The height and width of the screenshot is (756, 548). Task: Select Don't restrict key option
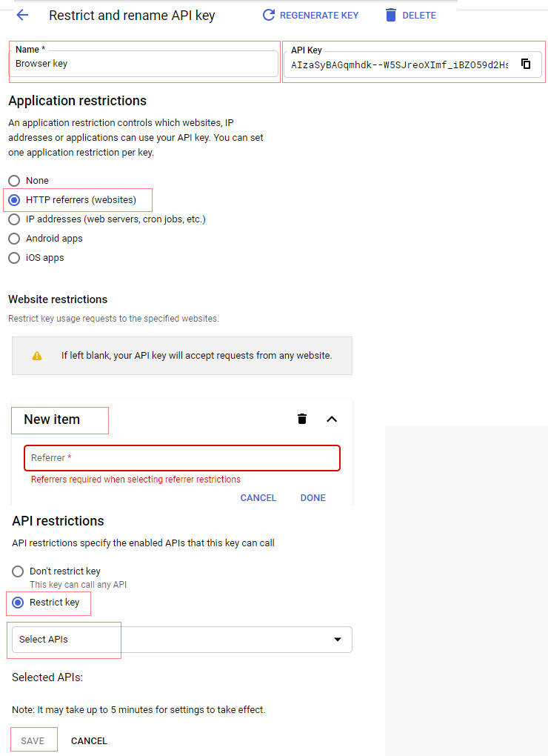(19, 571)
